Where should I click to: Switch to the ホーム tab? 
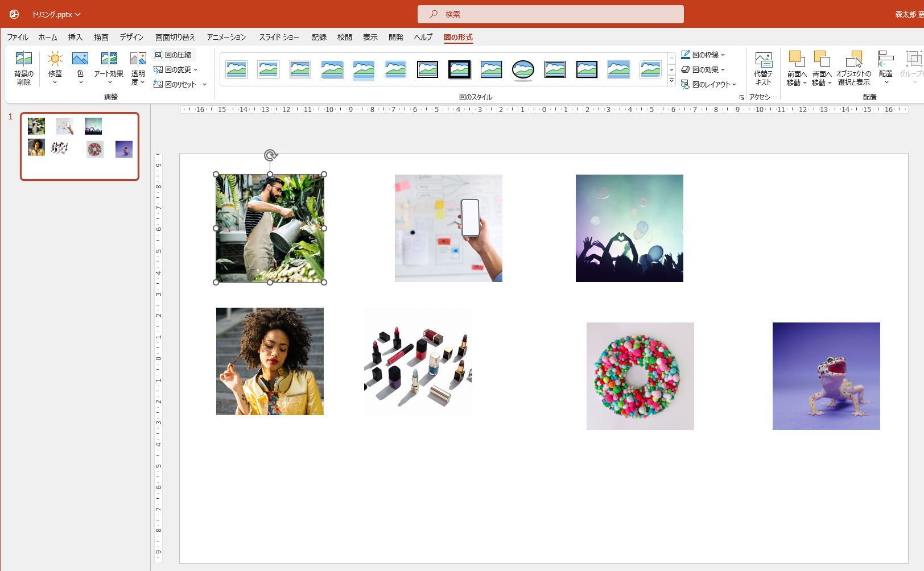pyautogui.click(x=48, y=37)
